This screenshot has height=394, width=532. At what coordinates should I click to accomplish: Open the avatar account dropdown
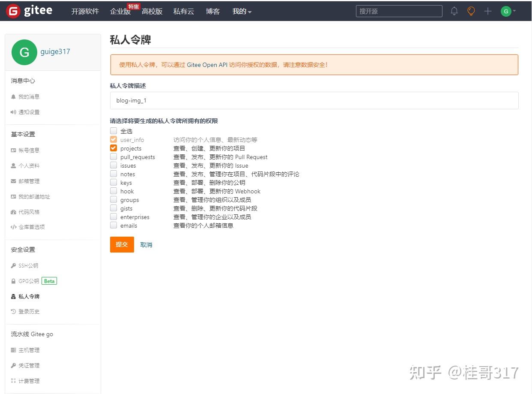click(x=505, y=11)
